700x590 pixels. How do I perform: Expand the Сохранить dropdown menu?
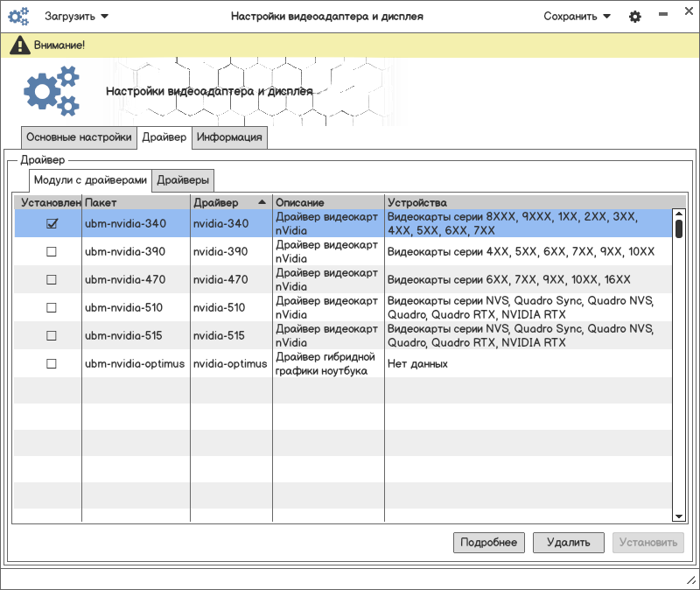pyautogui.click(x=577, y=17)
